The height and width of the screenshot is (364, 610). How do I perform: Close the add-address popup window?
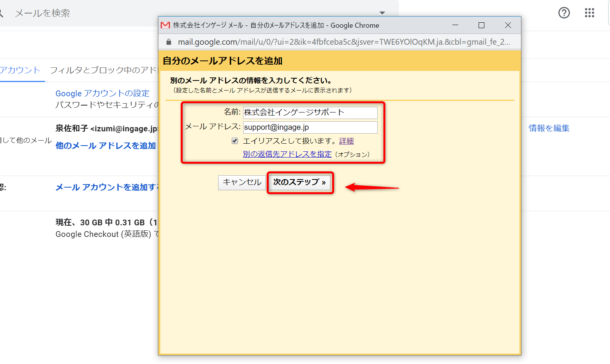pyautogui.click(x=508, y=25)
